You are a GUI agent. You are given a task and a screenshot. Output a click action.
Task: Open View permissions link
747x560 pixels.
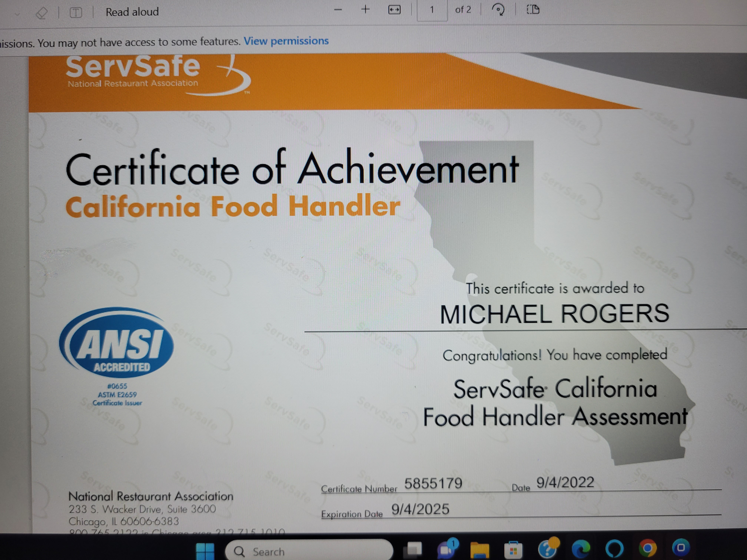tap(286, 41)
